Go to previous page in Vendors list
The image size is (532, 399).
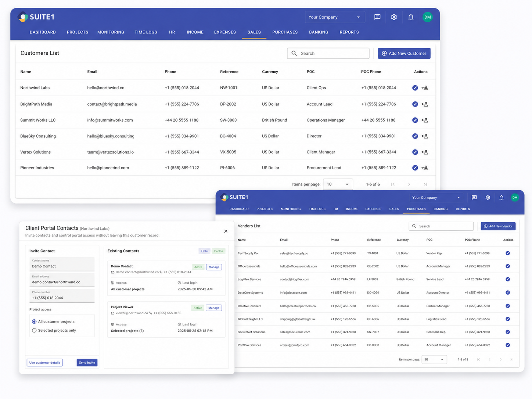click(489, 359)
